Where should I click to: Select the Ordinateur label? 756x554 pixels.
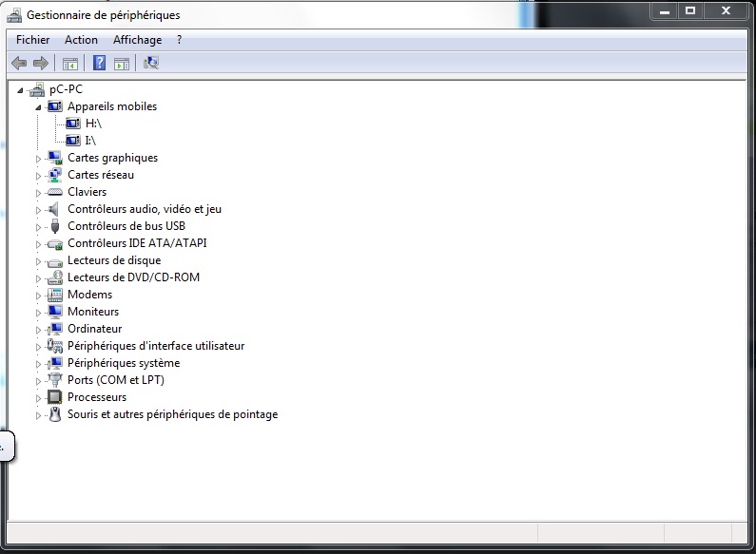point(94,329)
